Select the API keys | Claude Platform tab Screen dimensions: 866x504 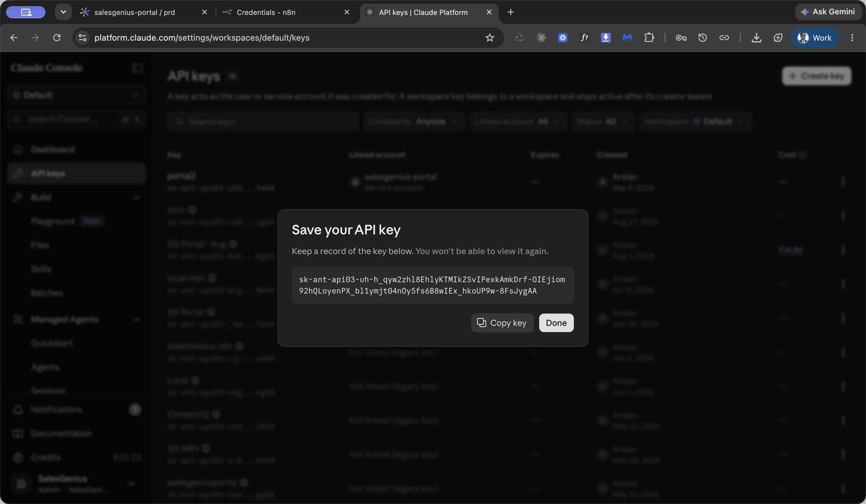point(423,12)
